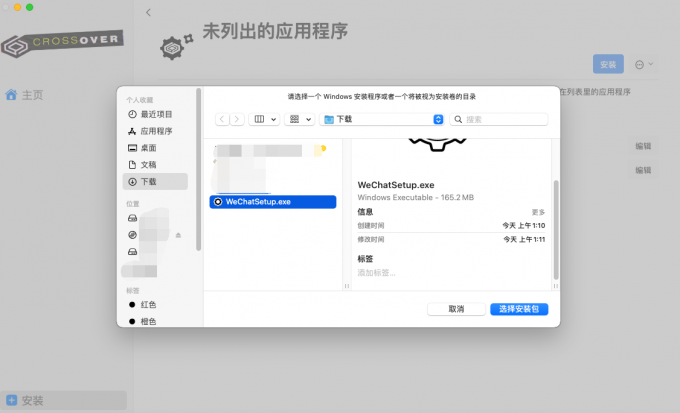Click the WeChatSetup.exe file name in preview
The image size is (680, 413).
396,185
